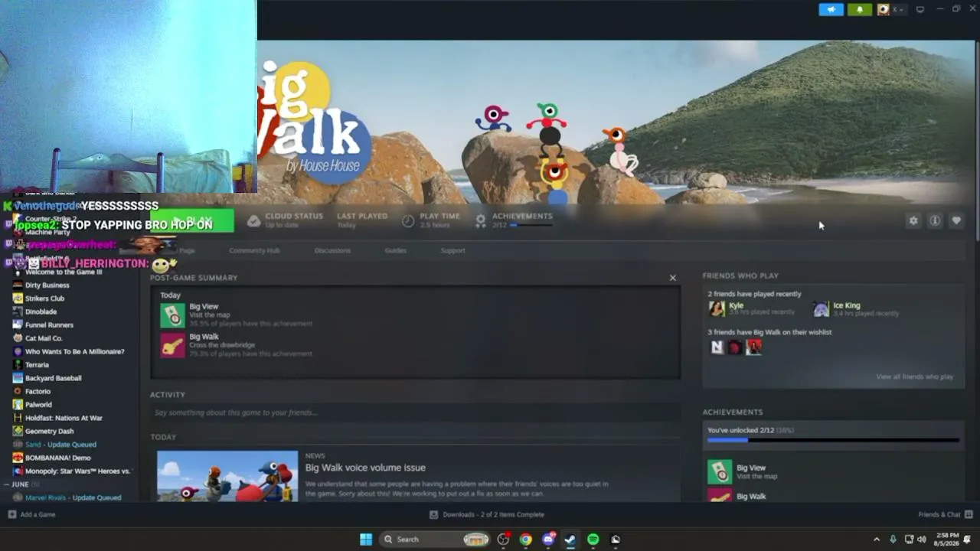
Task: Open Friends & Chat
Action: coord(946,514)
